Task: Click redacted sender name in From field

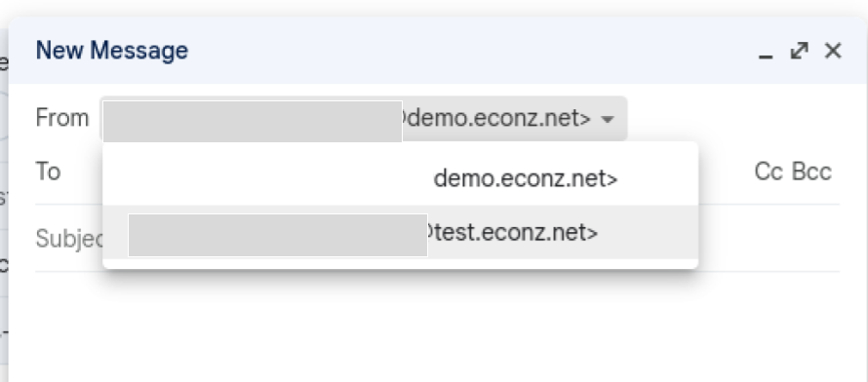Action: click(253, 121)
